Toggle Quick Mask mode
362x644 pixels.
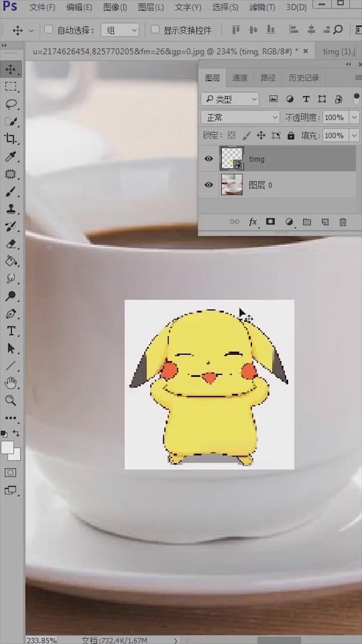(x=11, y=473)
